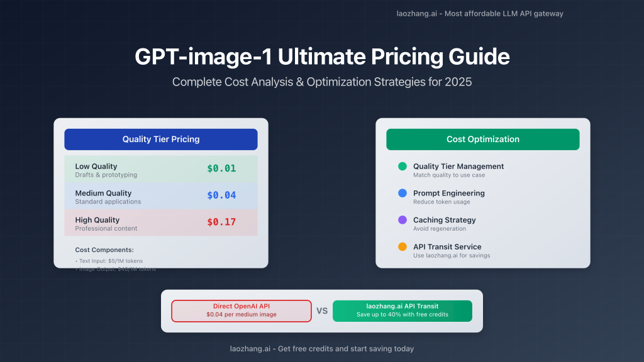Click the 'Match quality to use case' text
Viewport: 644px width, 362px height.
(x=449, y=175)
